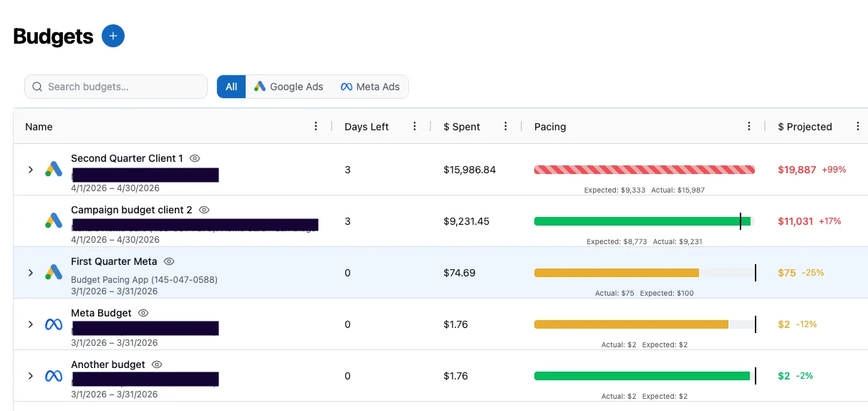Click Meta icon beside Another budget row
The image size is (868, 411).
pyautogui.click(x=54, y=376)
